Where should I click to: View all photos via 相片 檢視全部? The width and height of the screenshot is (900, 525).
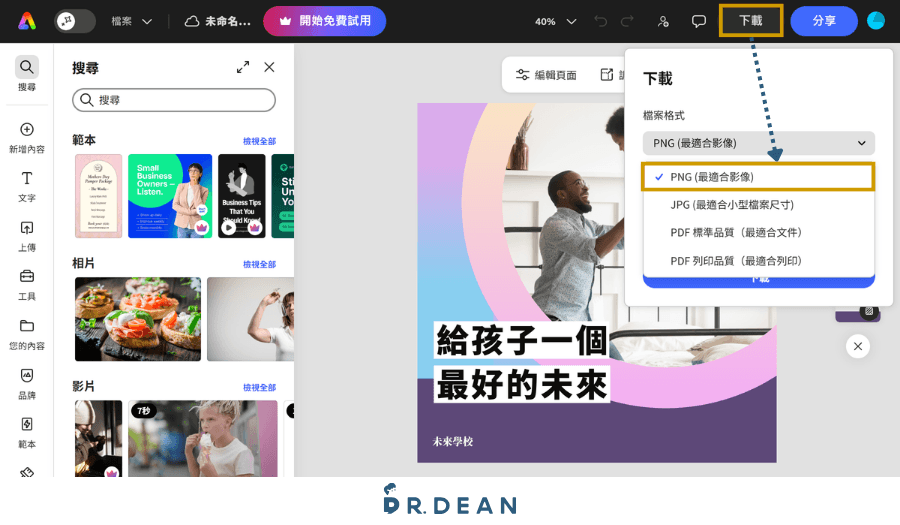[259, 265]
